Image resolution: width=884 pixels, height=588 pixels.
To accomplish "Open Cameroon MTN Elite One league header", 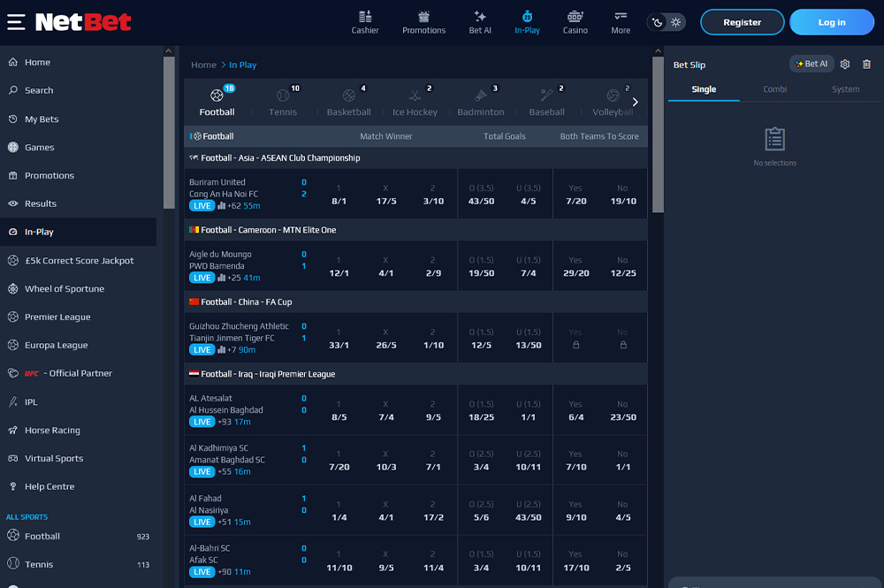I will point(416,230).
